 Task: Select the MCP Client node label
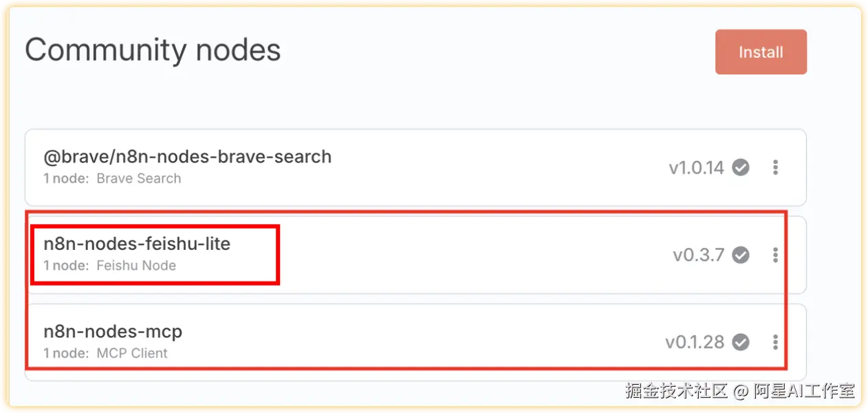(132, 353)
